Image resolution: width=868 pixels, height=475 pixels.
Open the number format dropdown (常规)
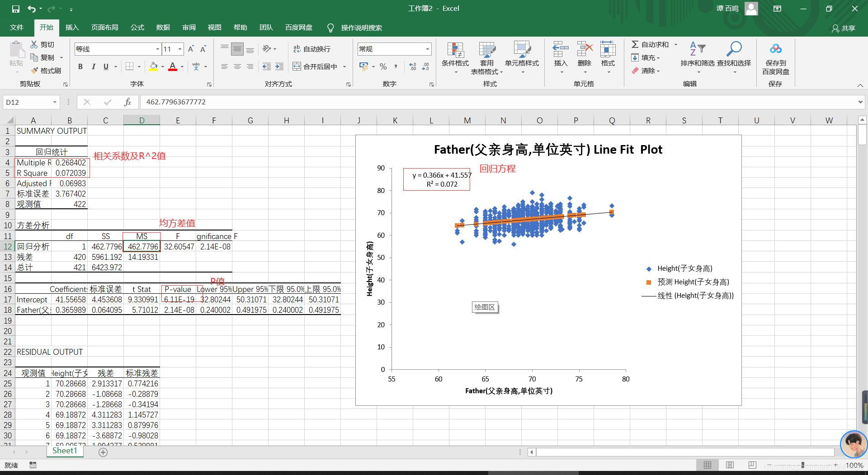427,49
